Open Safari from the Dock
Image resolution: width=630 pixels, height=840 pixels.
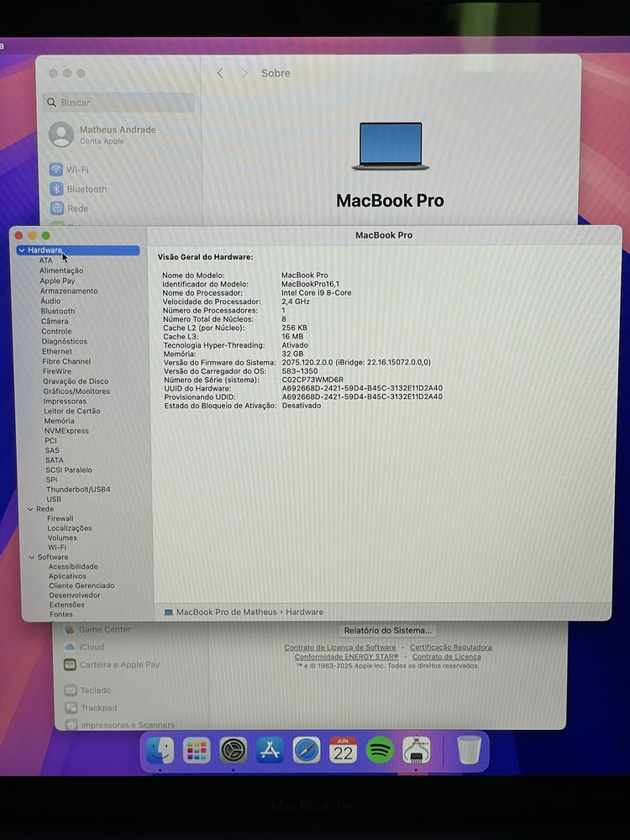click(307, 750)
